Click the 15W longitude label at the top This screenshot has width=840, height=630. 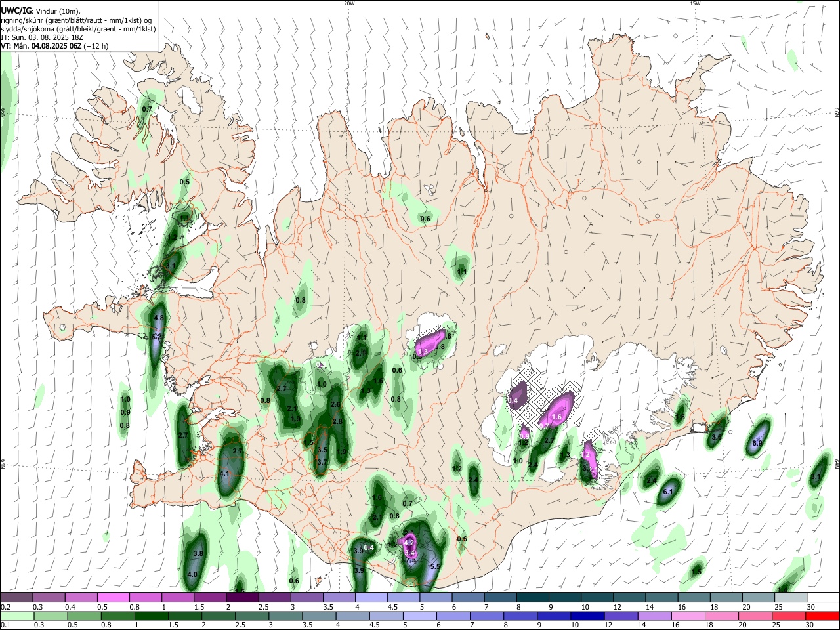coord(695,3)
